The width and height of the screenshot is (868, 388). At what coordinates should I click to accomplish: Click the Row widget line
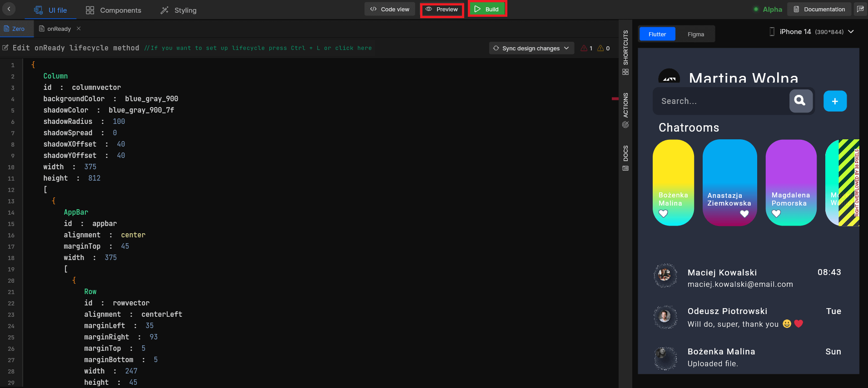tap(90, 292)
